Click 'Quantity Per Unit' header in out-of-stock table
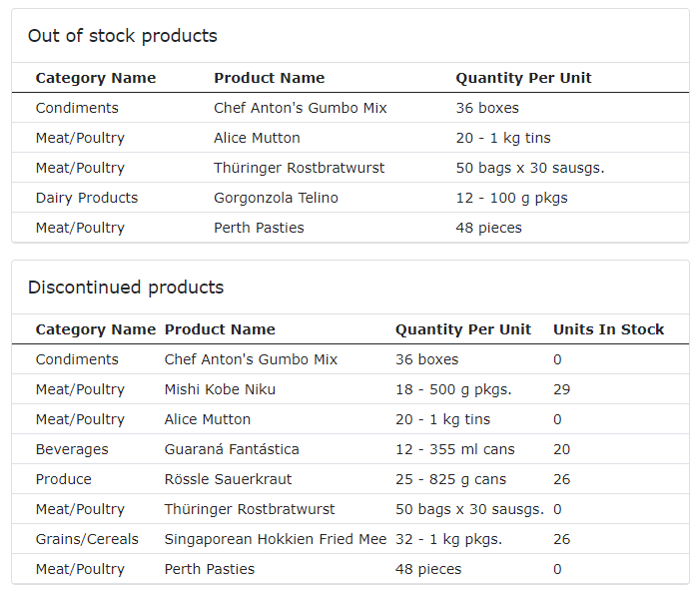This screenshot has height=591, width=700. click(x=523, y=78)
